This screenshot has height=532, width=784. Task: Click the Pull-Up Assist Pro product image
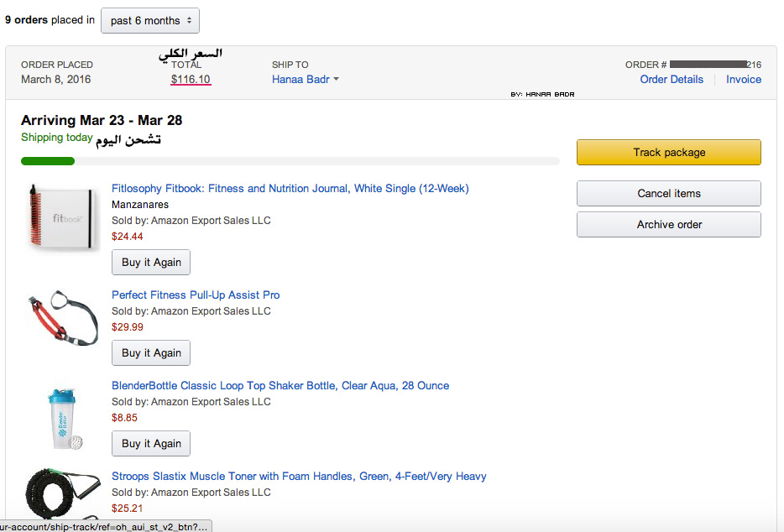[x=63, y=318]
